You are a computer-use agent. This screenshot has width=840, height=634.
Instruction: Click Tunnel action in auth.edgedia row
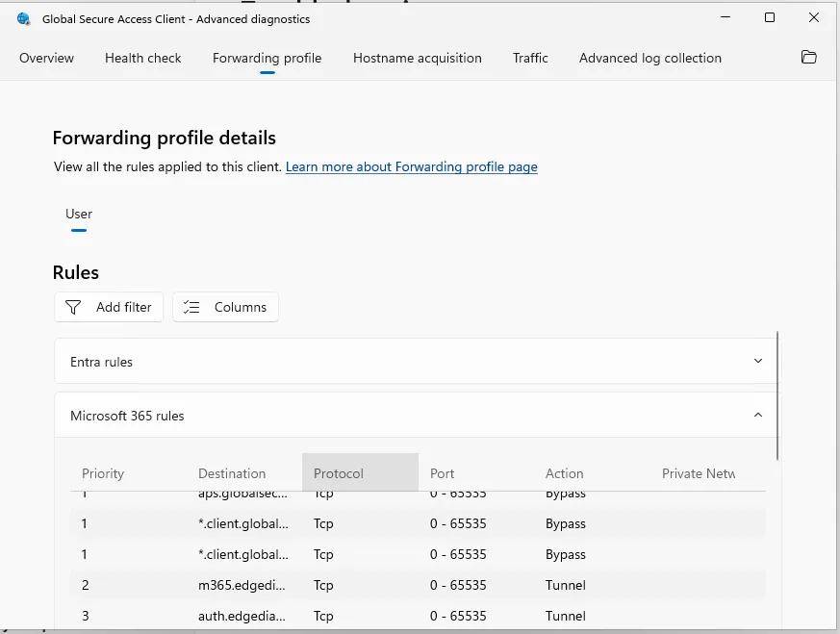(x=565, y=616)
